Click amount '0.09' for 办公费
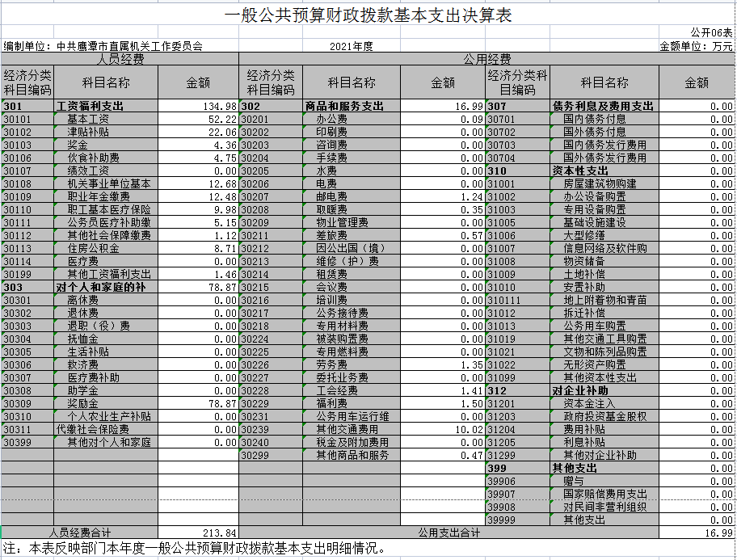The width and height of the screenshot is (737, 560). 443,119
